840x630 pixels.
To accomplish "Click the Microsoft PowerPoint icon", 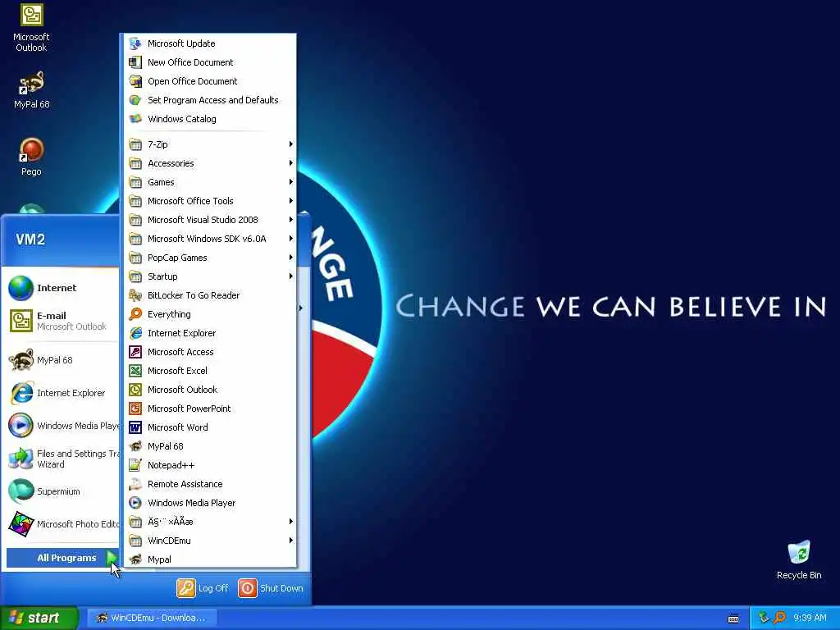I will click(x=135, y=409).
